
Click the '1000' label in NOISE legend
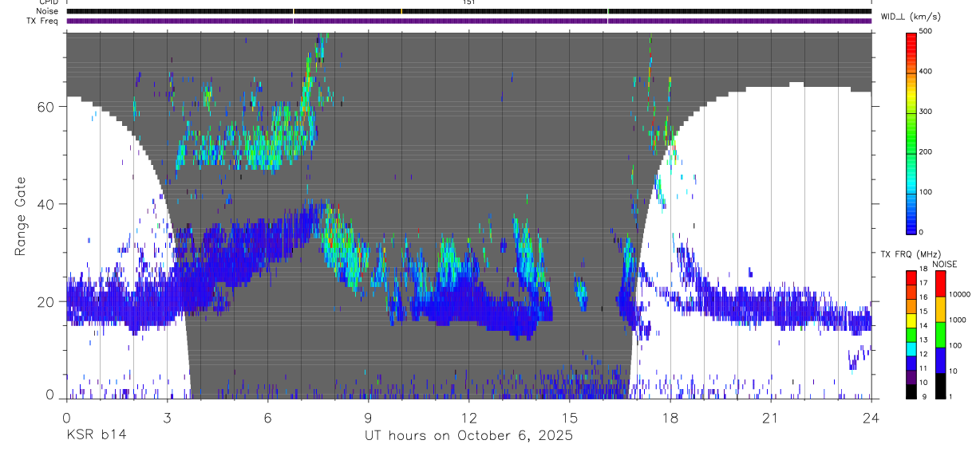958,320
